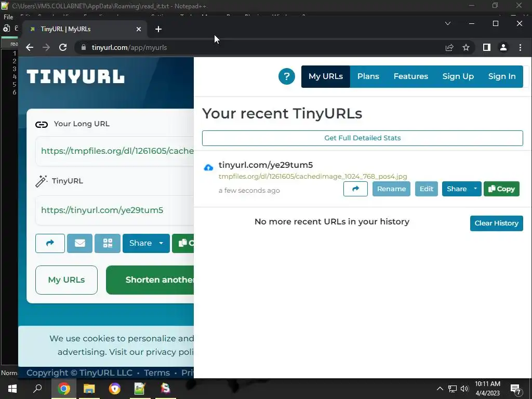Open the My URLs tab in the top navigation

point(325,76)
